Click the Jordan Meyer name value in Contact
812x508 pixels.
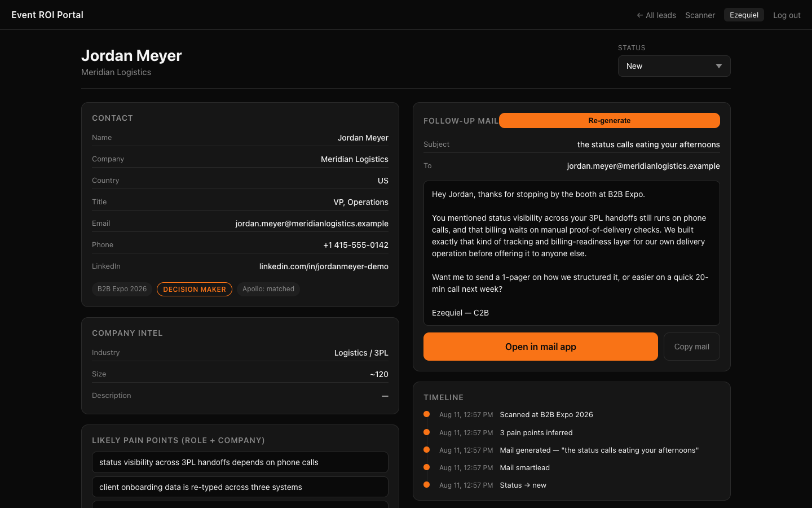point(363,138)
